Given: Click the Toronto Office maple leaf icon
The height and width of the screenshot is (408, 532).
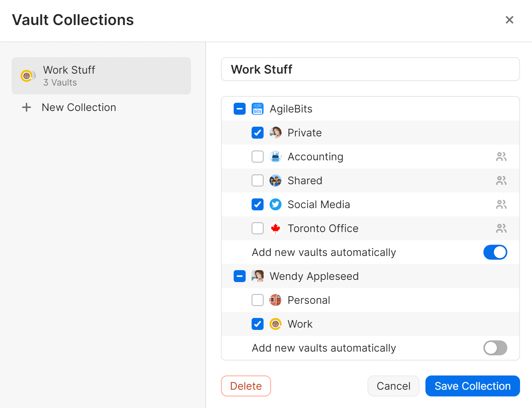Looking at the screenshot, I should point(276,228).
